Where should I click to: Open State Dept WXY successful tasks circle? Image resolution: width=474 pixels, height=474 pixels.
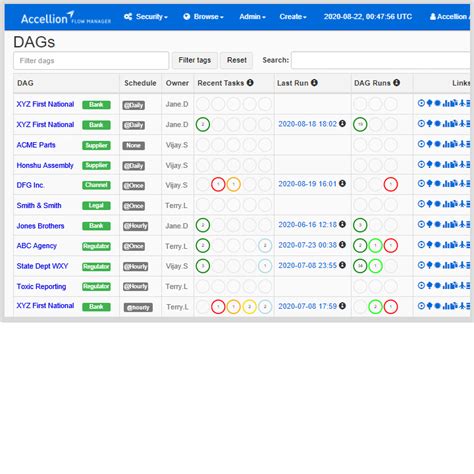point(203,266)
